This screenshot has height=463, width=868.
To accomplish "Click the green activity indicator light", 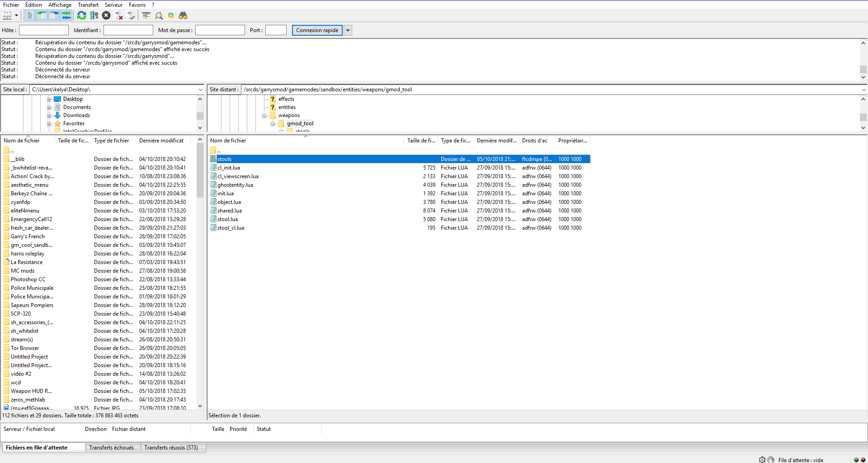I will 856,459.
